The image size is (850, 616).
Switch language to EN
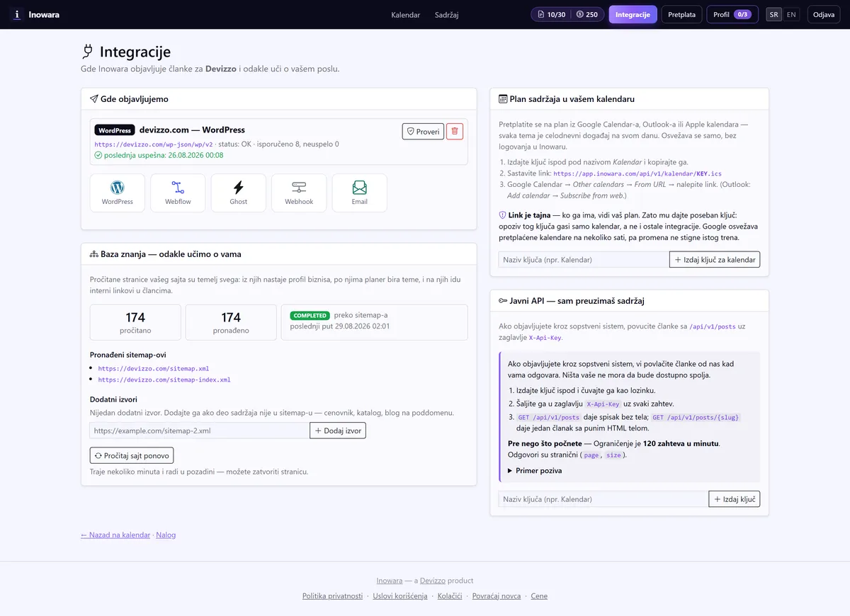coord(791,14)
